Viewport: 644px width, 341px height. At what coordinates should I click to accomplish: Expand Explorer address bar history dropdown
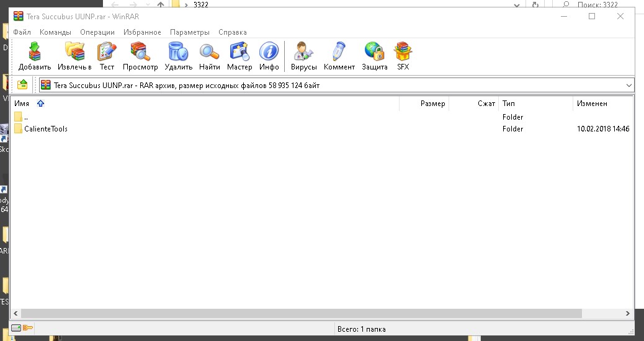tap(517, 5)
